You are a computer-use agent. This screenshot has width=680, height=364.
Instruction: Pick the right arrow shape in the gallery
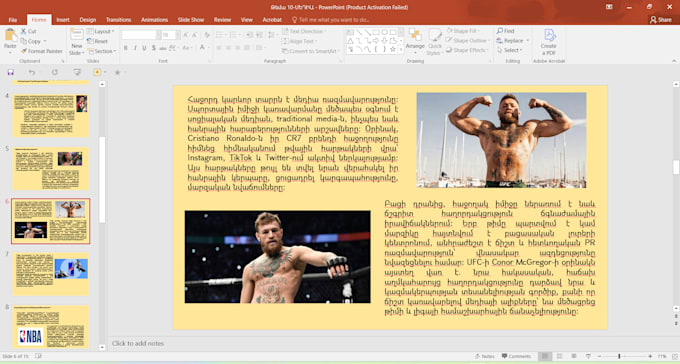(x=376, y=40)
